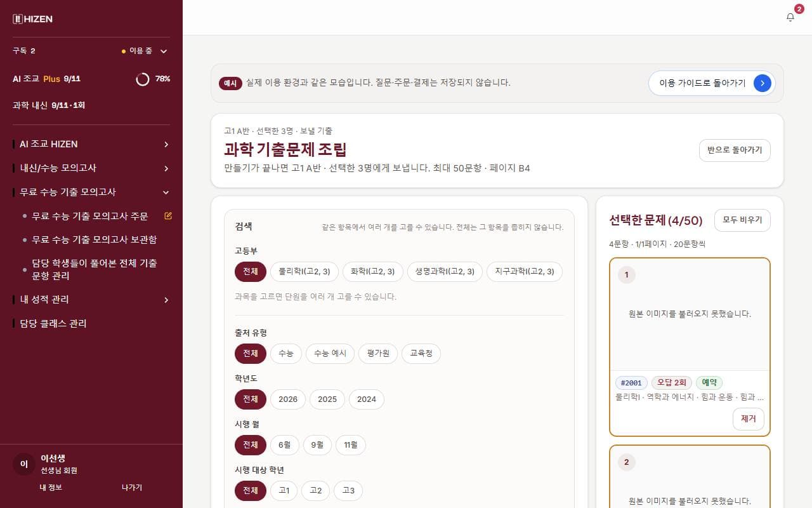This screenshot has height=508, width=812.
Task: Expand the 구독 2 subscription dropdown
Action: click(x=91, y=51)
